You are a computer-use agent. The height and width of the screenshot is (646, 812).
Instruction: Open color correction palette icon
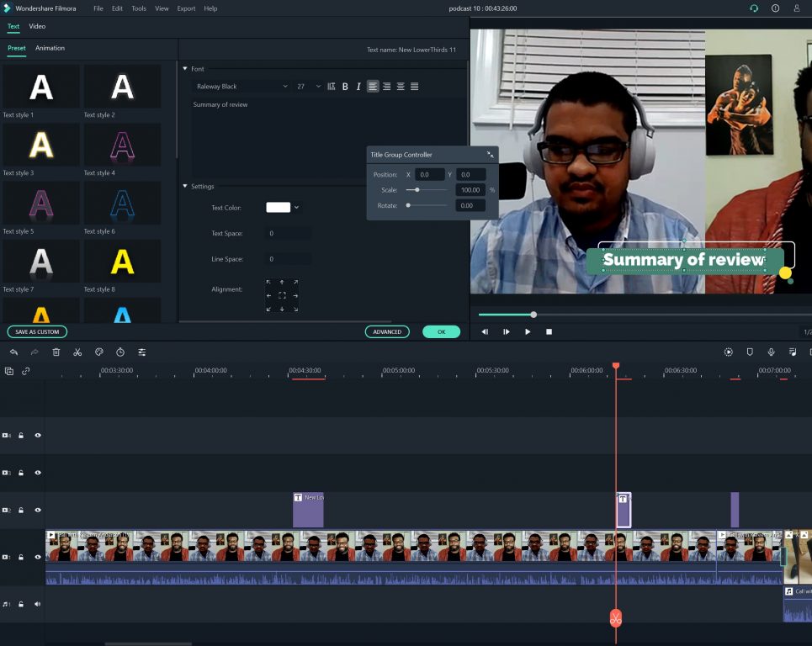coord(99,352)
